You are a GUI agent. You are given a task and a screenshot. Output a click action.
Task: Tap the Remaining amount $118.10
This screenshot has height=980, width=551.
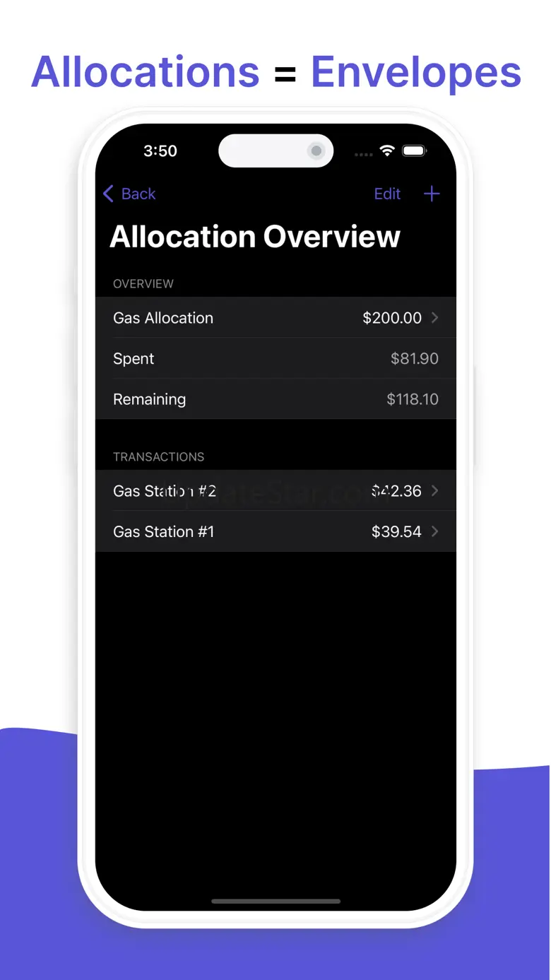[413, 399]
